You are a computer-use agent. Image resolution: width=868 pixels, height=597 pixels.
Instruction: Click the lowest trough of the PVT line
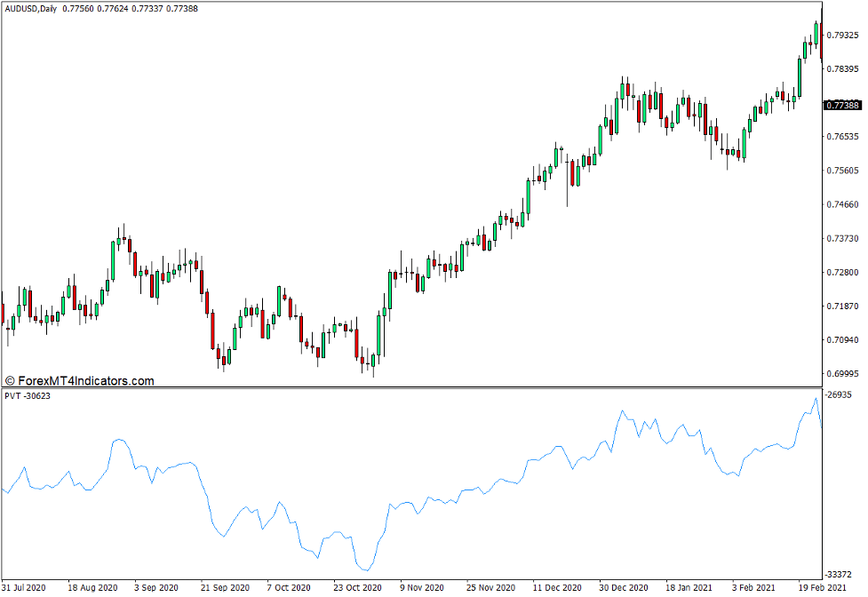coord(366,569)
